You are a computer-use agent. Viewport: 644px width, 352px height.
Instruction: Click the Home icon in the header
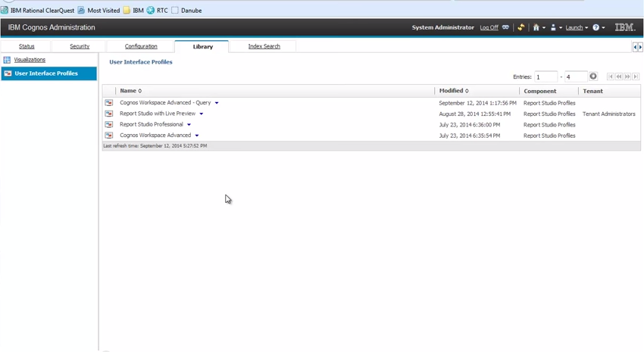(x=536, y=27)
